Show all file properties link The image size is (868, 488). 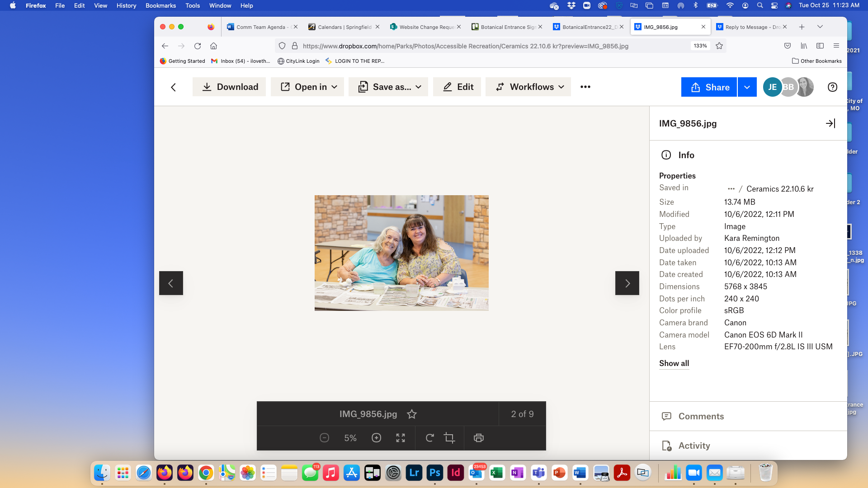(x=674, y=363)
